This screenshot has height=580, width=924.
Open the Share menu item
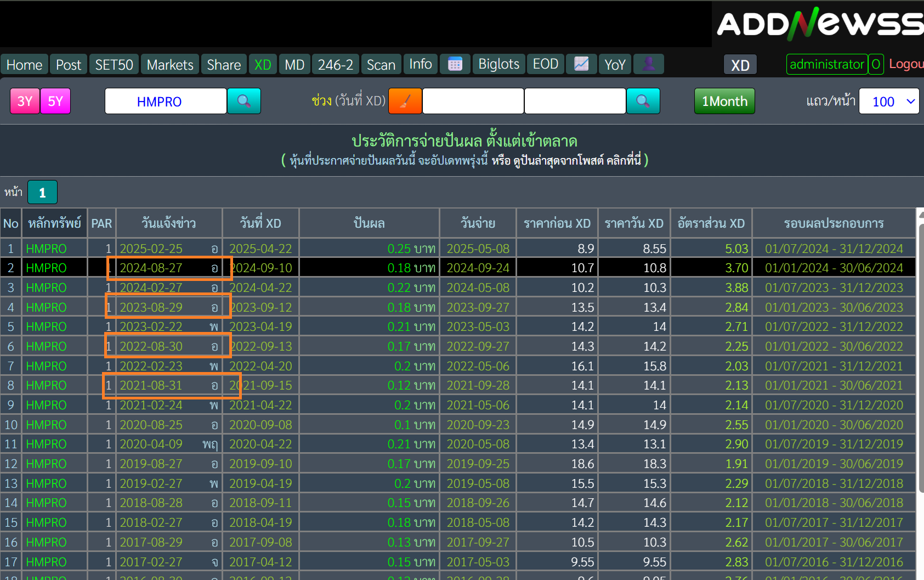pos(224,65)
